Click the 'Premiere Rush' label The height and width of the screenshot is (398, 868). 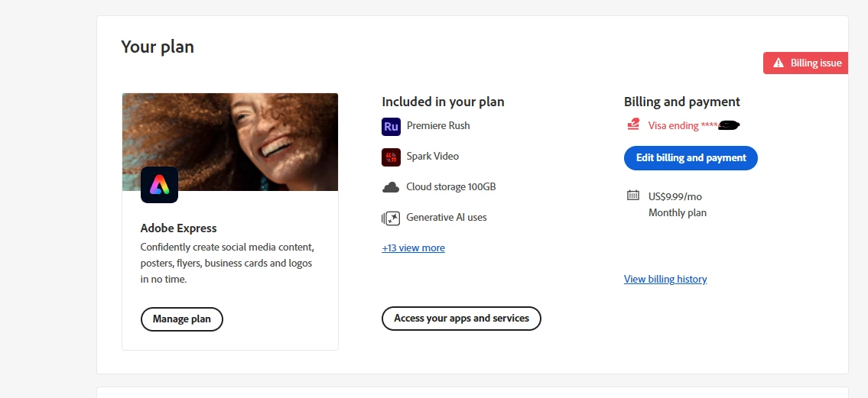pos(438,125)
